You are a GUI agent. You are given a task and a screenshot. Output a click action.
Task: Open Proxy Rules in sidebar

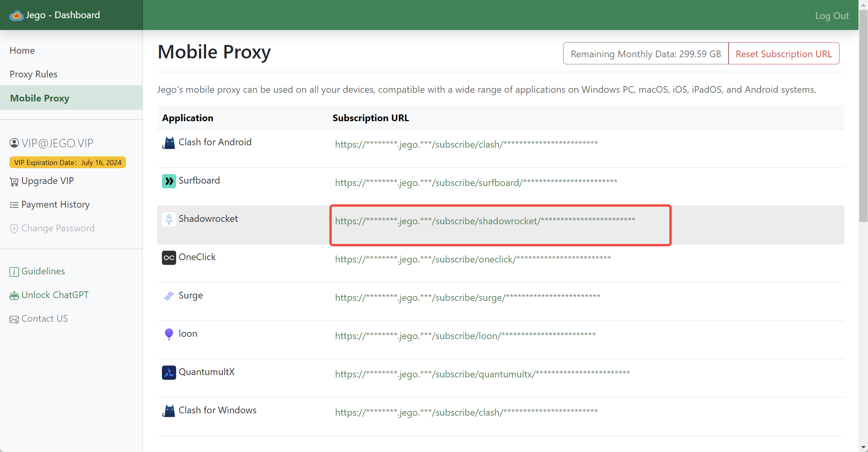coord(34,74)
